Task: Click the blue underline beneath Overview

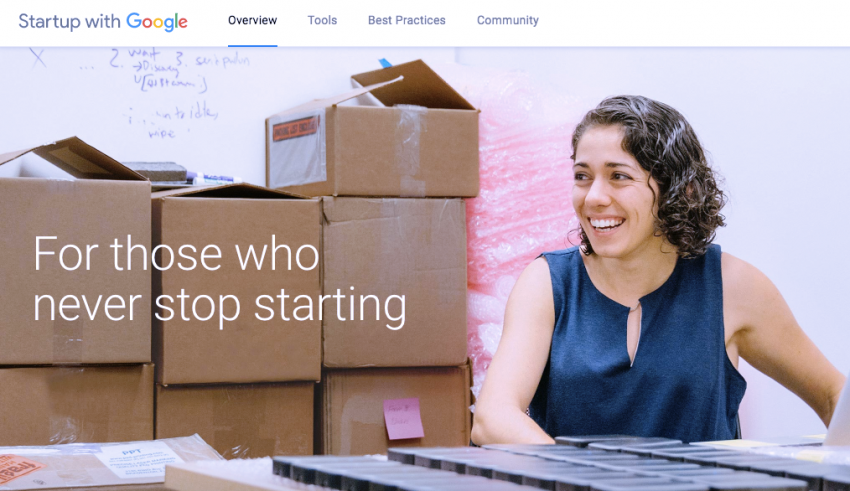Action: pyautogui.click(x=253, y=46)
